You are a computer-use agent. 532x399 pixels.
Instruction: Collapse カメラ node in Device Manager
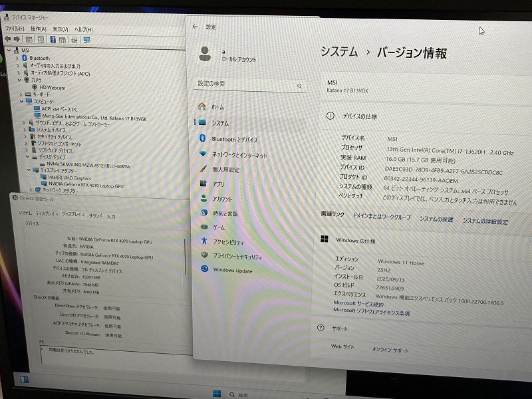click(x=19, y=80)
